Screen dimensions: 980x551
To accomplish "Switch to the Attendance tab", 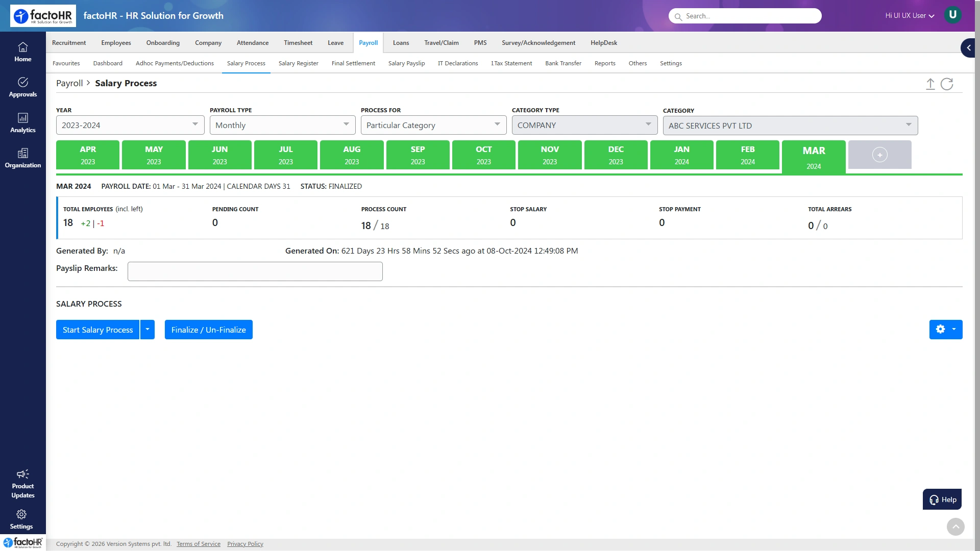I will point(253,43).
